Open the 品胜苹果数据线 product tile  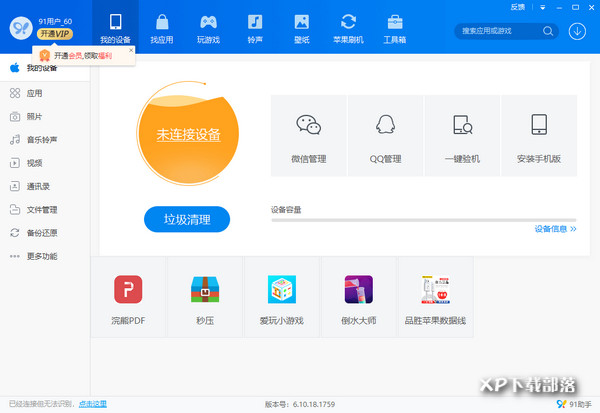435,297
